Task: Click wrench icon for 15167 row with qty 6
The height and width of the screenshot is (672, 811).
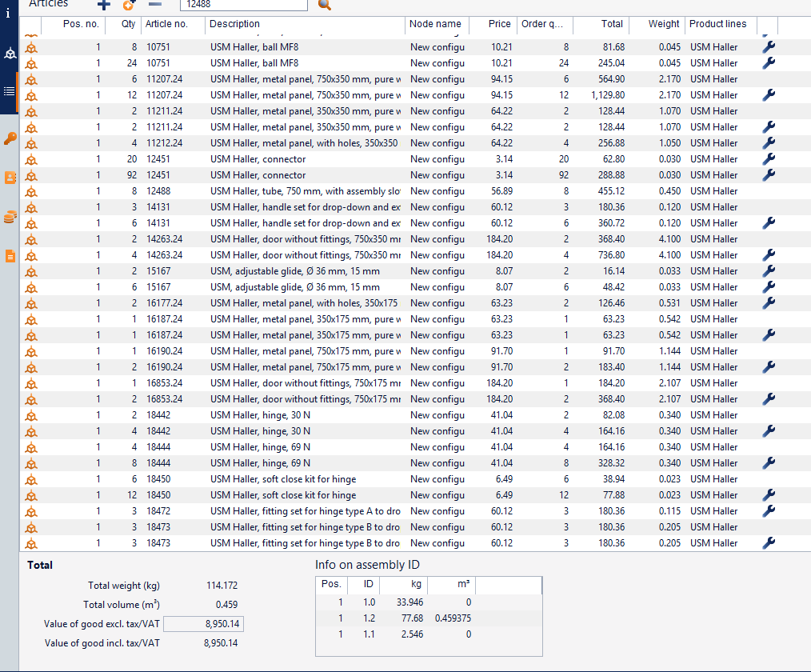Action: [769, 287]
